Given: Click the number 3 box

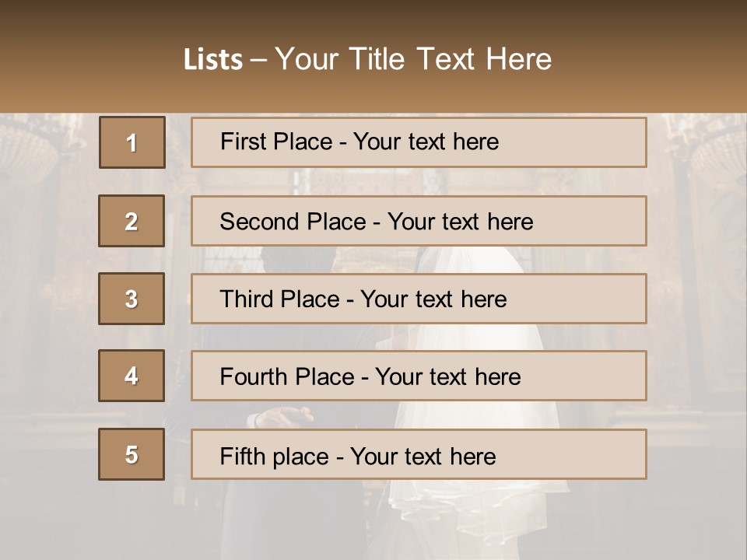Looking at the screenshot, I should (x=132, y=299).
